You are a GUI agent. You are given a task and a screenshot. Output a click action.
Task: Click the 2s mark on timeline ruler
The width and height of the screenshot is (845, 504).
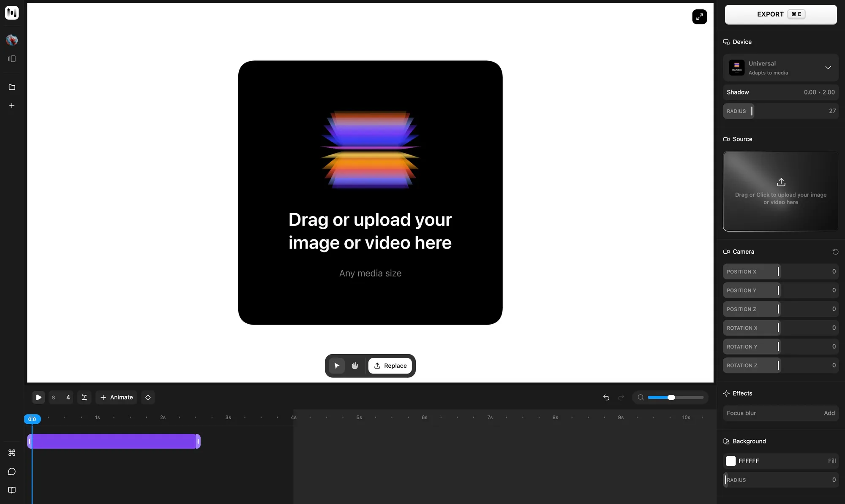pyautogui.click(x=163, y=417)
